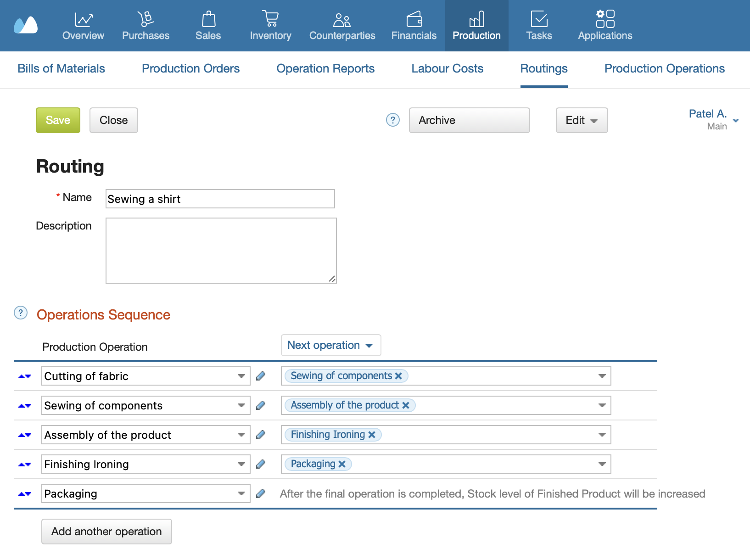Open the Financials section
Screen dimensions: 750x560
[x=414, y=26]
